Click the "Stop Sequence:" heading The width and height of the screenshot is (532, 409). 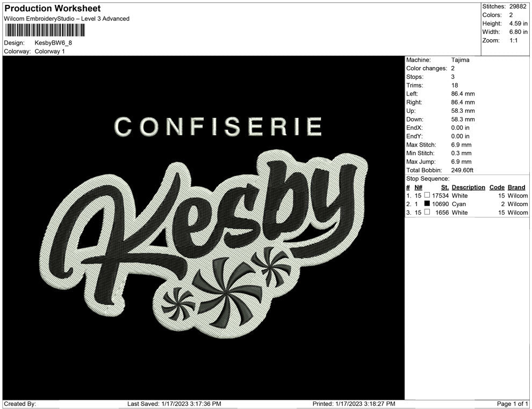tap(428, 179)
